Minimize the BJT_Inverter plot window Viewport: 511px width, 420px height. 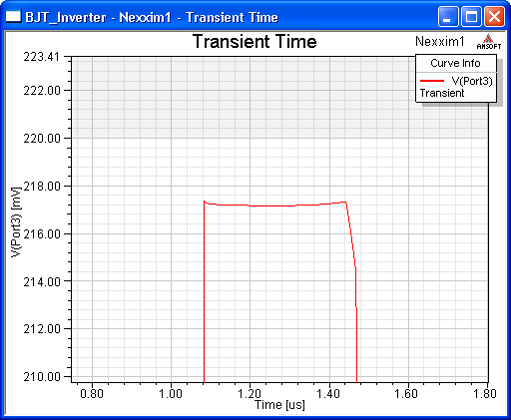click(447, 16)
